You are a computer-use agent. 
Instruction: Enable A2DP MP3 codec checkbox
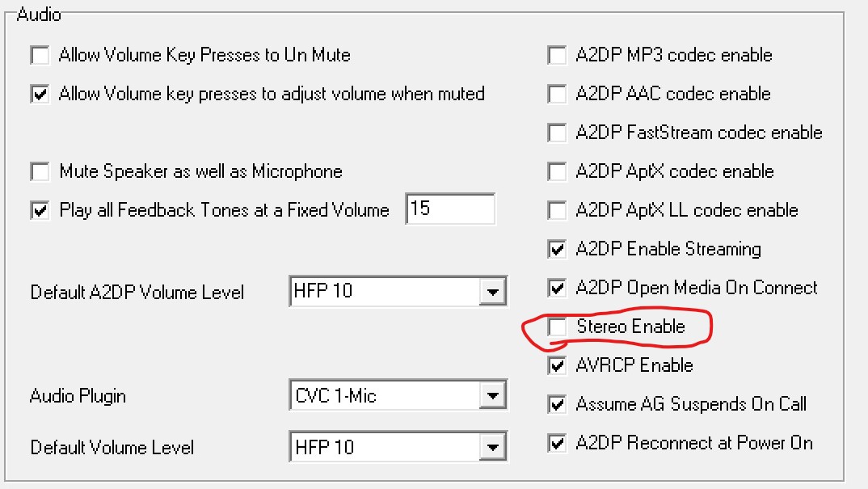pos(557,56)
